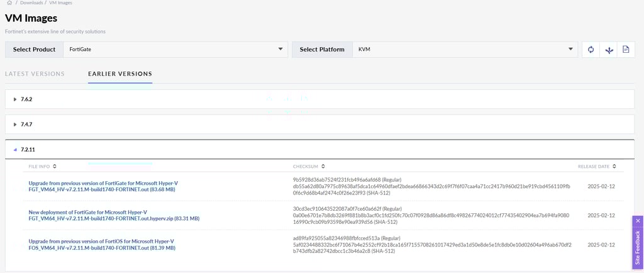Collapse the 7.2.11 version section

tap(319, 150)
